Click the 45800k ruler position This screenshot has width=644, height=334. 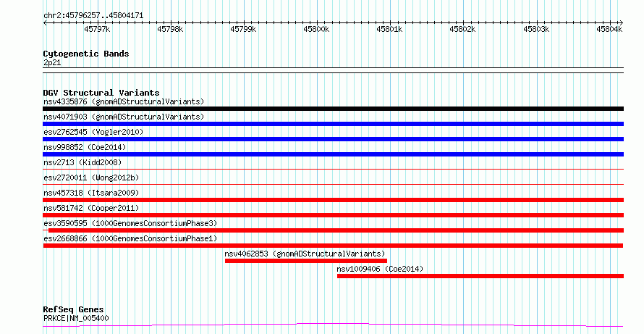point(316,29)
